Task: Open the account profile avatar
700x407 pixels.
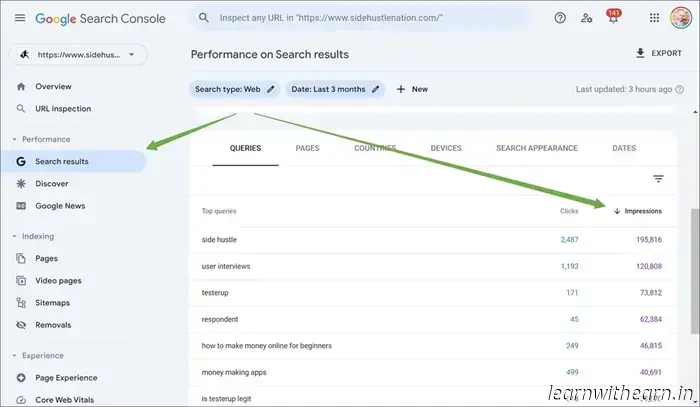Action: click(x=681, y=18)
